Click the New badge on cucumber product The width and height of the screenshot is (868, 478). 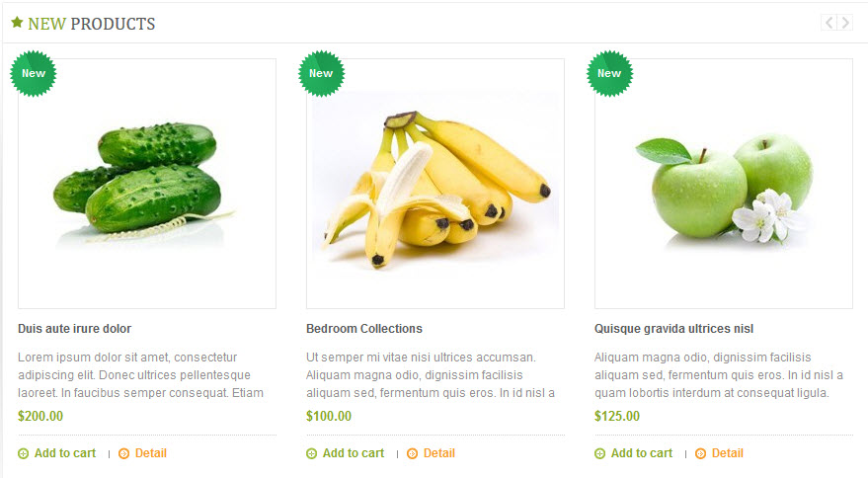(34, 74)
